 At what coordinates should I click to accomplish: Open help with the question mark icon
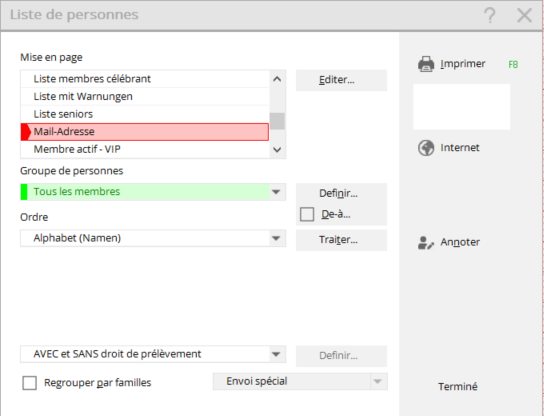click(490, 15)
